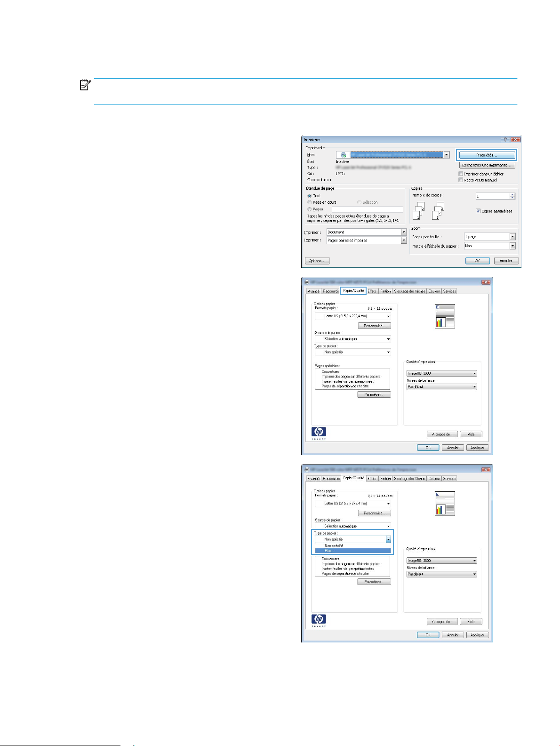Viewport: 560px width, 746px height.
Task: Select Couvertures in middle dialog Pages spéciales list
Action: point(330,371)
